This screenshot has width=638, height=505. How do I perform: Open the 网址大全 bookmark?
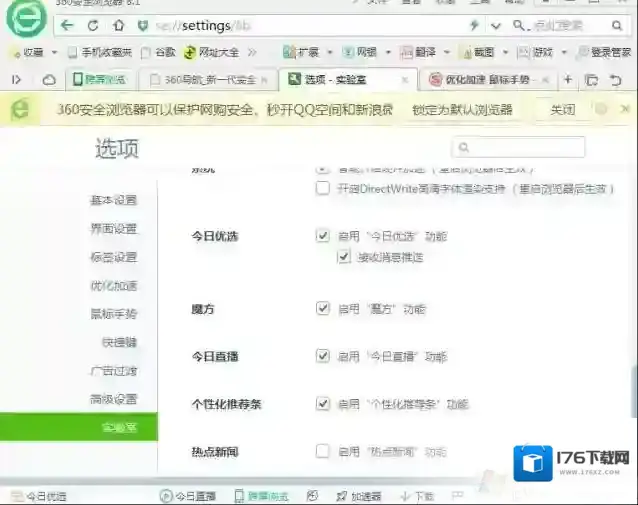(211, 52)
